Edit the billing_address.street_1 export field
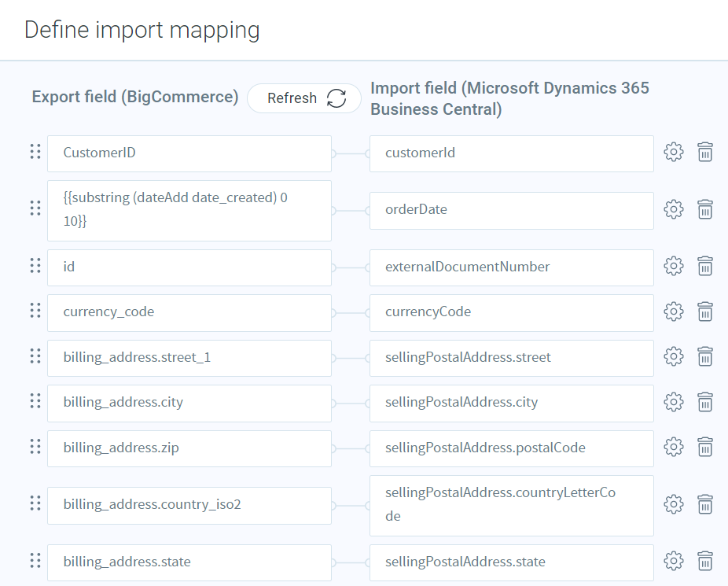Viewport: 728px width, 586px height. (189, 358)
